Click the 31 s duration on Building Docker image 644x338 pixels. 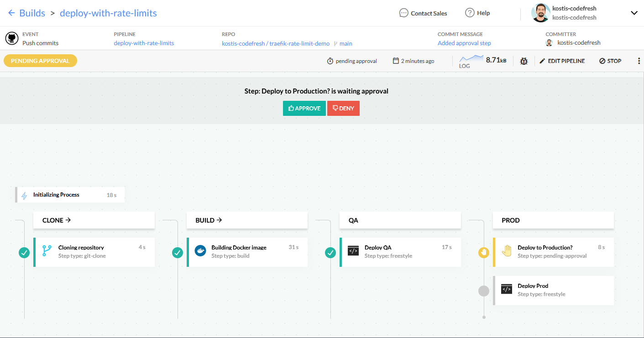tap(293, 247)
